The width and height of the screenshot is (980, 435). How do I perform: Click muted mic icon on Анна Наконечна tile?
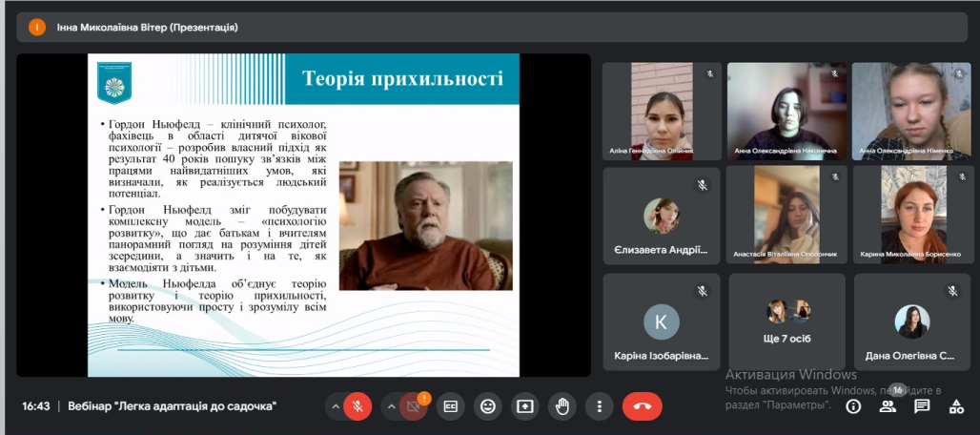(834, 73)
